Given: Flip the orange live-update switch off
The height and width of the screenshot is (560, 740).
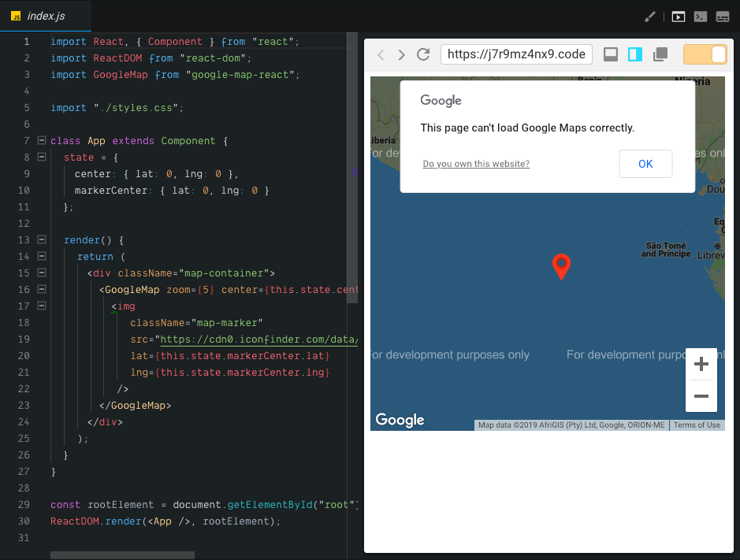Looking at the screenshot, I should tap(705, 54).
